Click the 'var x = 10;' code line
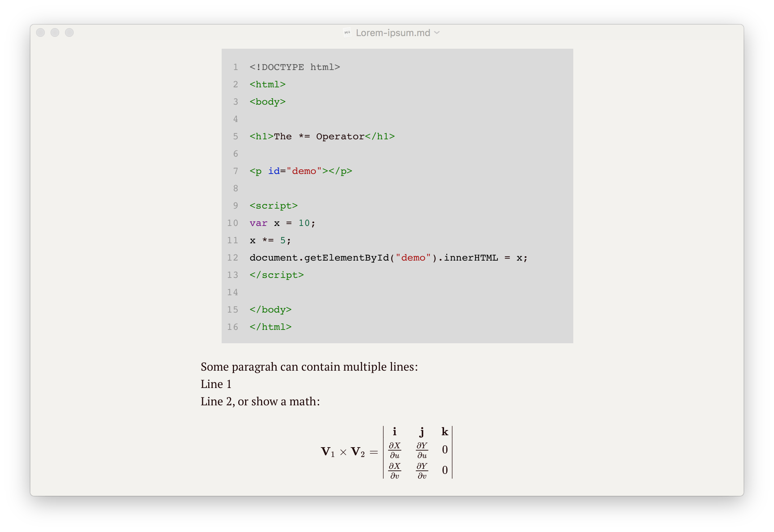The width and height of the screenshot is (774, 532). pos(282,223)
